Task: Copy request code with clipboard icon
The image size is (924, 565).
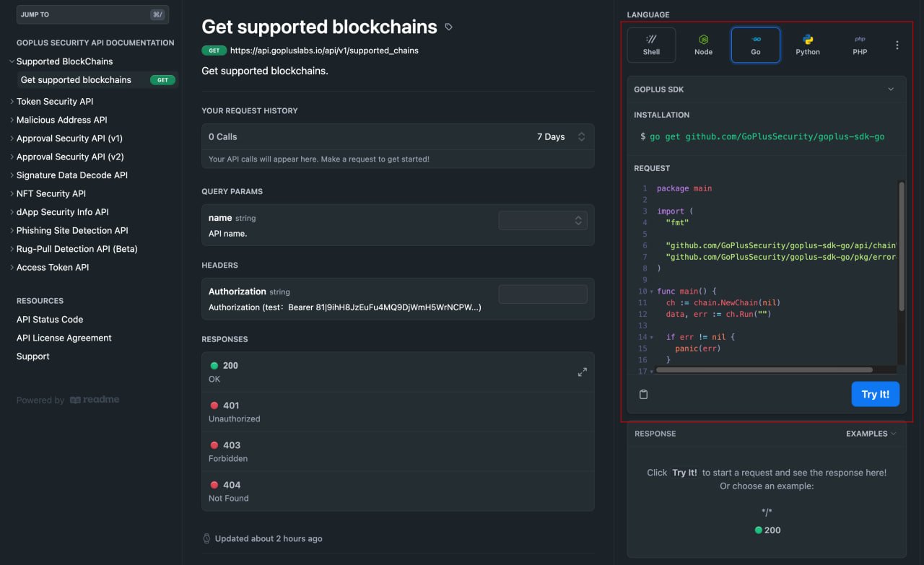Action: coord(644,394)
